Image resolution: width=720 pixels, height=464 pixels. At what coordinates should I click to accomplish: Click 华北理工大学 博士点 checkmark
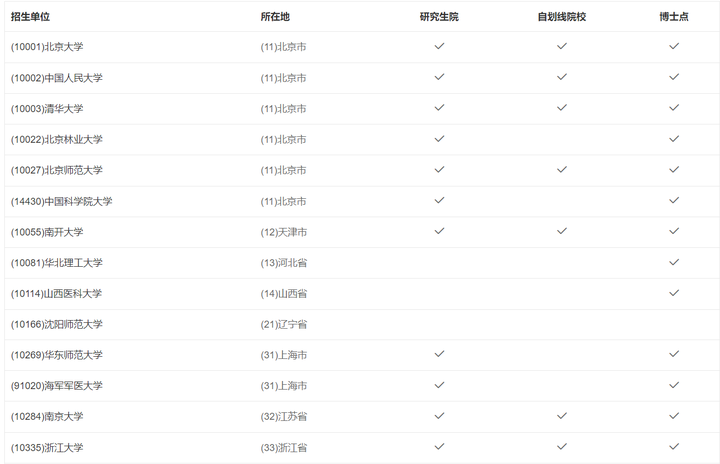coord(674,262)
